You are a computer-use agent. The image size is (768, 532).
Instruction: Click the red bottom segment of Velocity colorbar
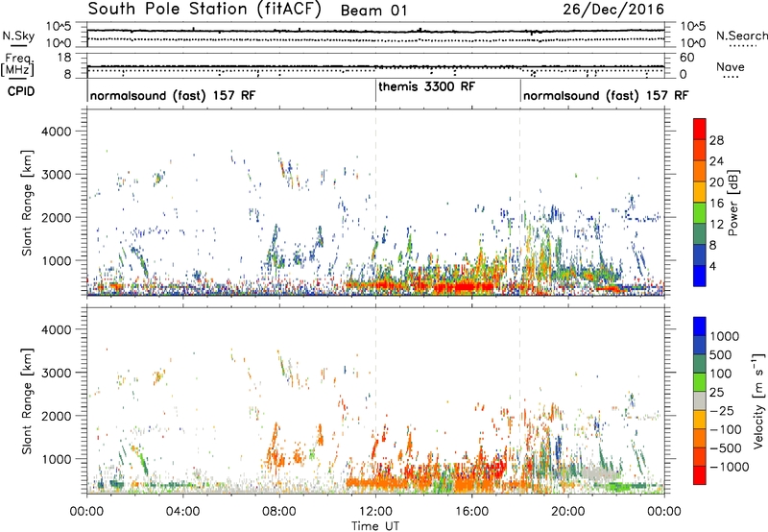tap(700, 475)
